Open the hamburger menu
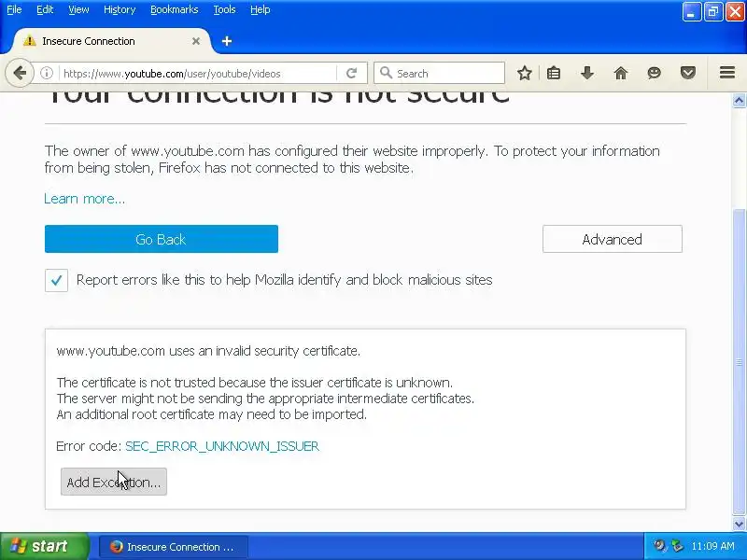The height and width of the screenshot is (560, 747). coord(727,73)
